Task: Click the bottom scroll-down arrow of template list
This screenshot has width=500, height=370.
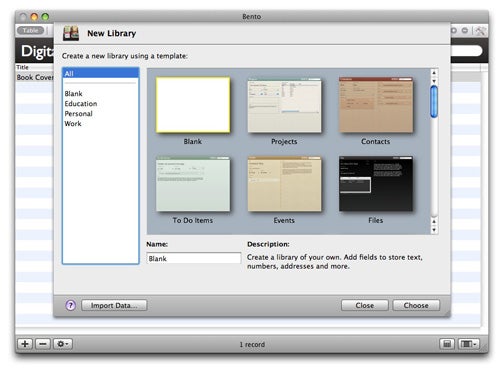Action: (x=434, y=230)
